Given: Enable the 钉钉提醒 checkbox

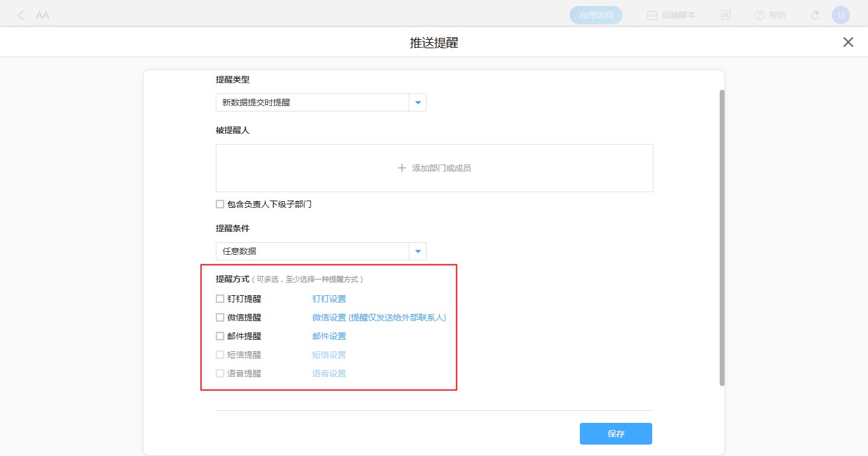Looking at the screenshot, I should [x=220, y=299].
